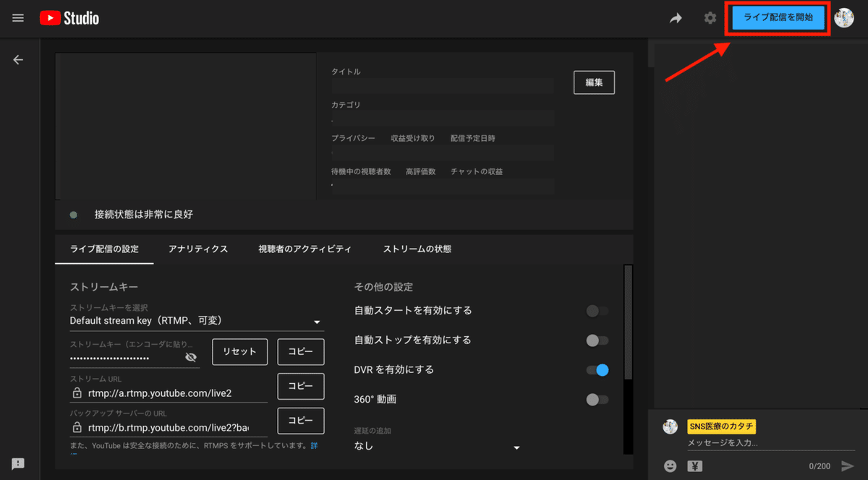
Task: Open the share stream icon in top bar
Action: click(x=676, y=18)
